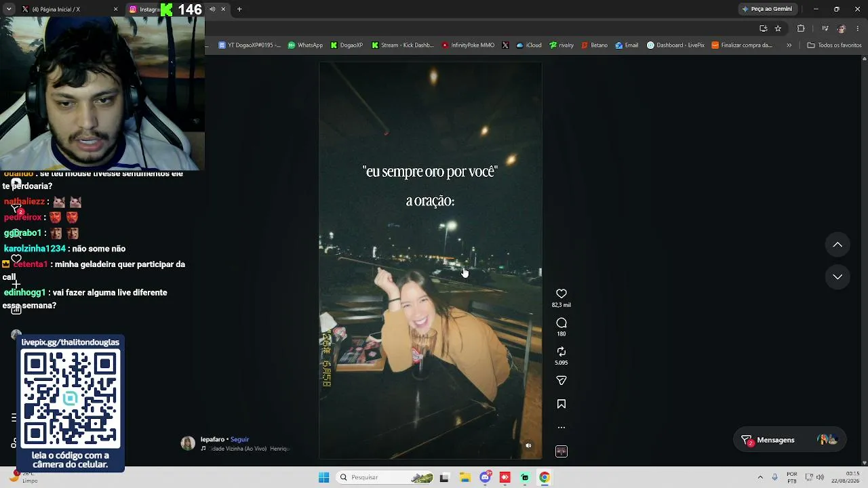Open the Dashboard - LivePix bookmark

675,45
